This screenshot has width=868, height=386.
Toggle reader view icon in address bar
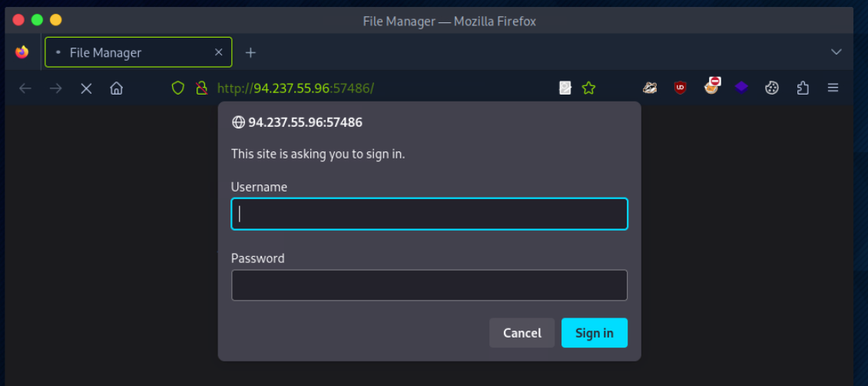click(565, 88)
